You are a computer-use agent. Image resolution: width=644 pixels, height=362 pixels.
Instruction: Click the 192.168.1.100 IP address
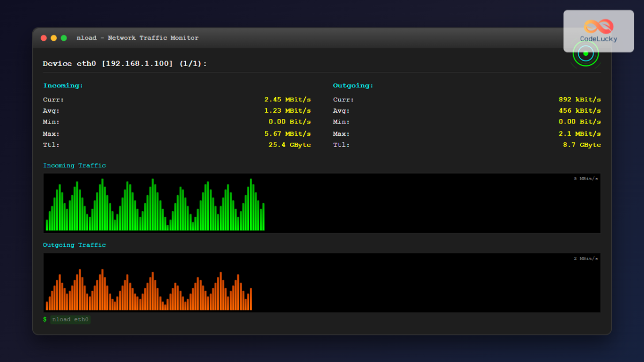point(136,63)
